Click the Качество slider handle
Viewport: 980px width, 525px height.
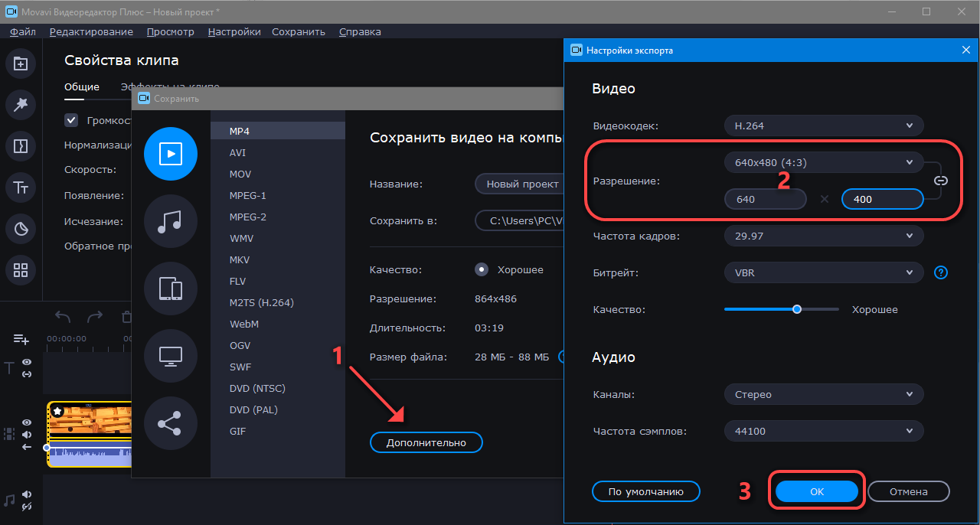click(797, 309)
